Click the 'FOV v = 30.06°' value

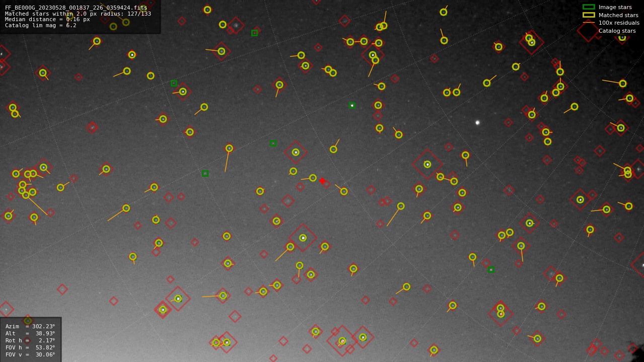click(x=30, y=354)
